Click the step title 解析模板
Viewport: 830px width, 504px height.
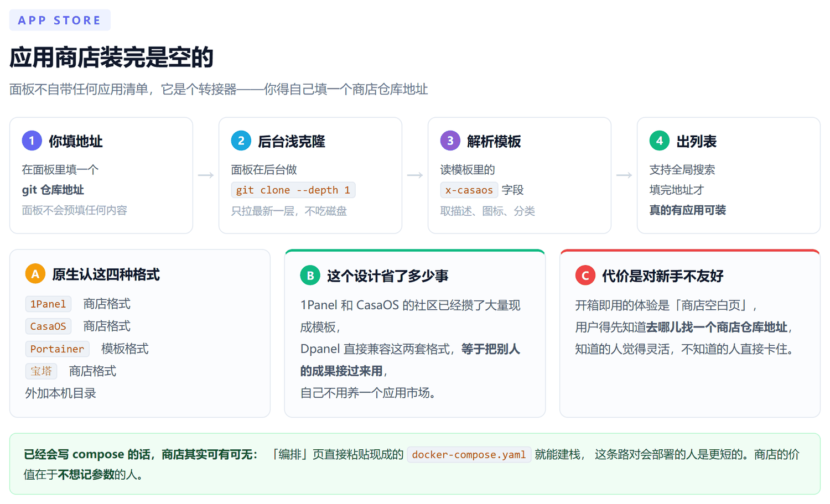494,141
